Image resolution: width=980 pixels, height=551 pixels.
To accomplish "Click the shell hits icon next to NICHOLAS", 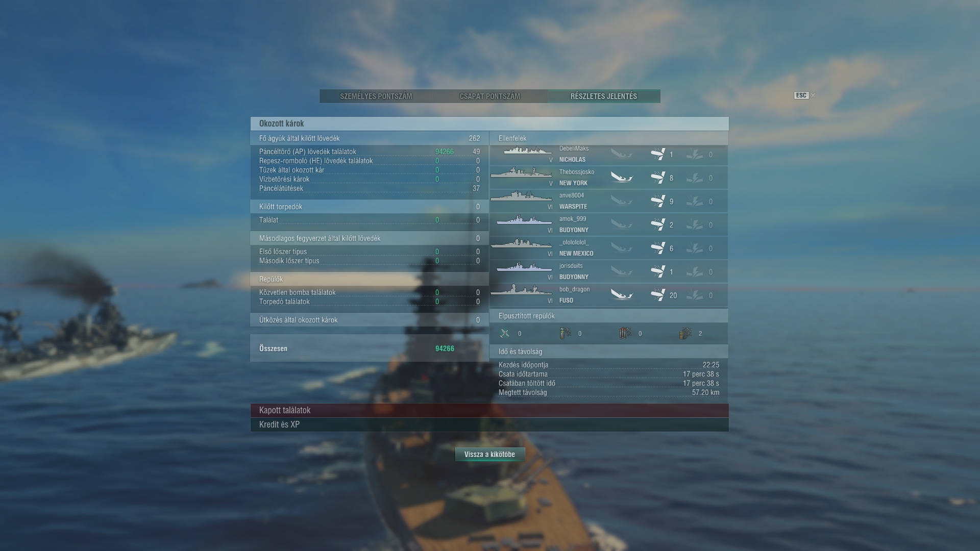I will 658,154.
